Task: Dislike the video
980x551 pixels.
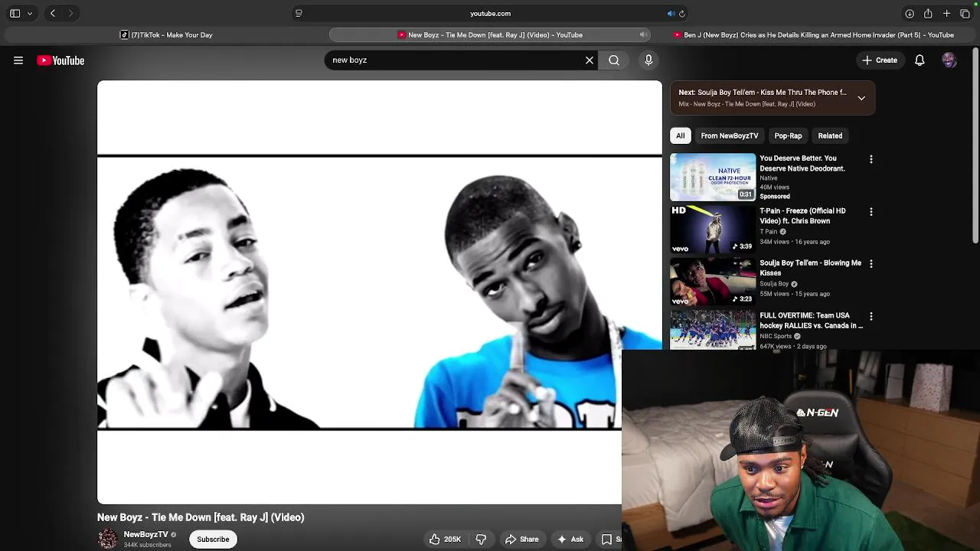Action: click(x=481, y=539)
